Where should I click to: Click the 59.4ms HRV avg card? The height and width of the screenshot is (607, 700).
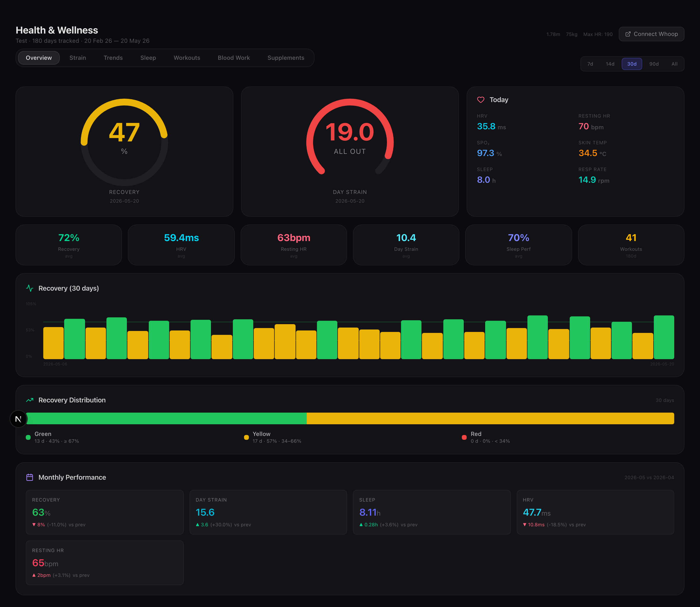point(181,245)
